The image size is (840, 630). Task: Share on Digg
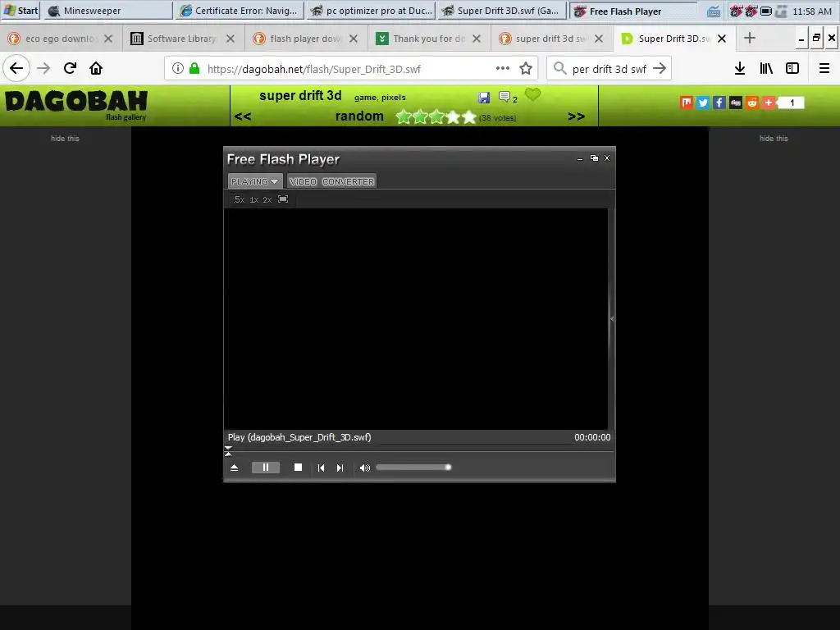click(736, 103)
